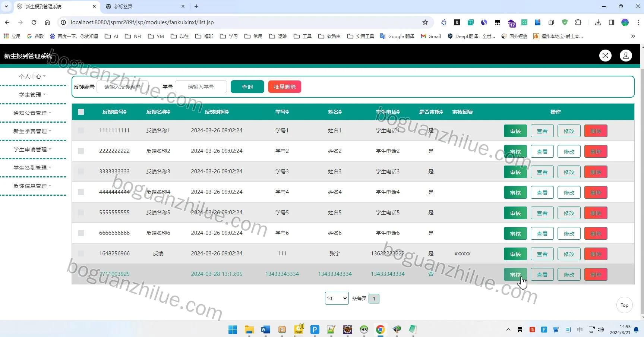
Task: Expand 学生签到管理 sidebar menu
Action: pyautogui.click(x=33, y=168)
